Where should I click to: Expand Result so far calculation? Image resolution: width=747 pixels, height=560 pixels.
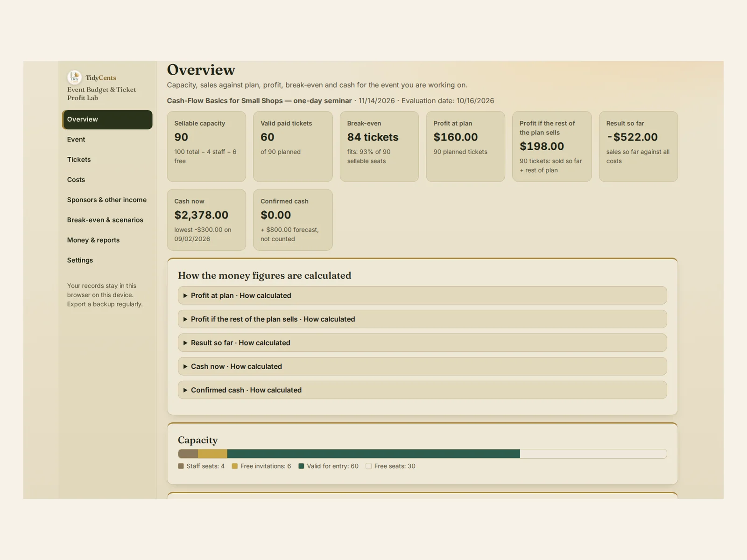pyautogui.click(x=422, y=343)
